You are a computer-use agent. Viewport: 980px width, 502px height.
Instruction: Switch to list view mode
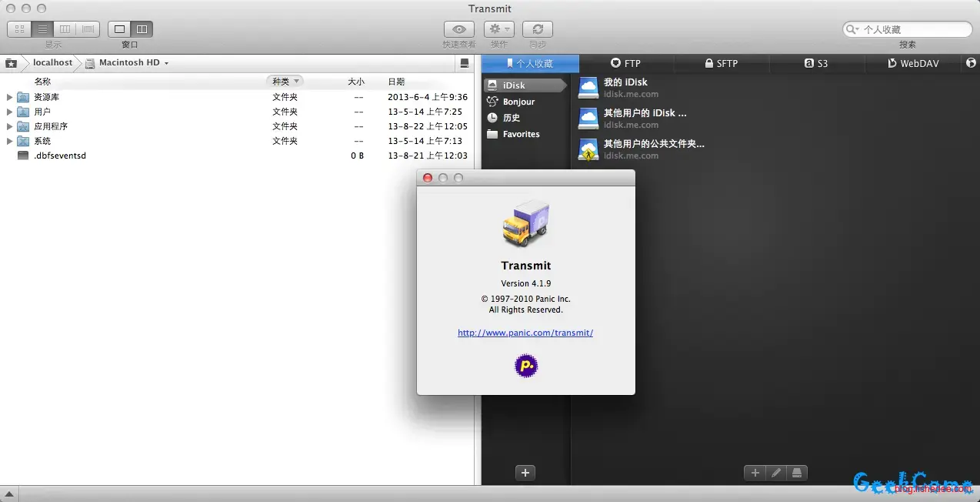click(42, 29)
